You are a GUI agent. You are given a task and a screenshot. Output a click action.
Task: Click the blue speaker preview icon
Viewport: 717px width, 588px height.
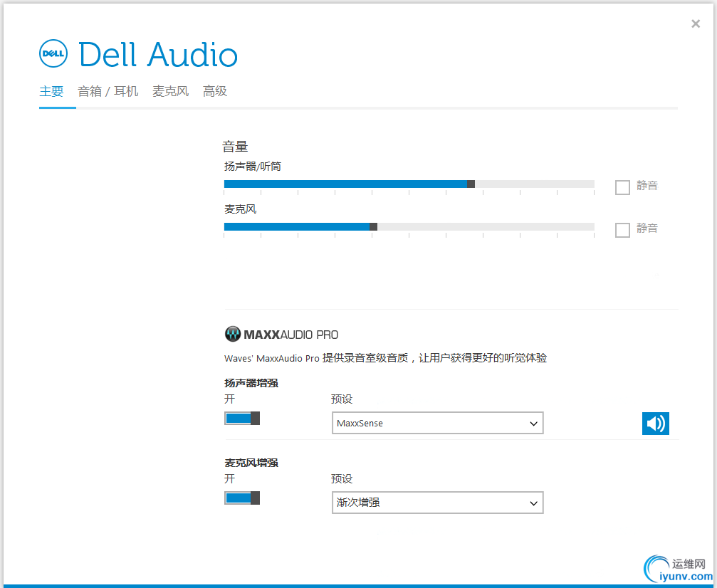(x=655, y=424)
